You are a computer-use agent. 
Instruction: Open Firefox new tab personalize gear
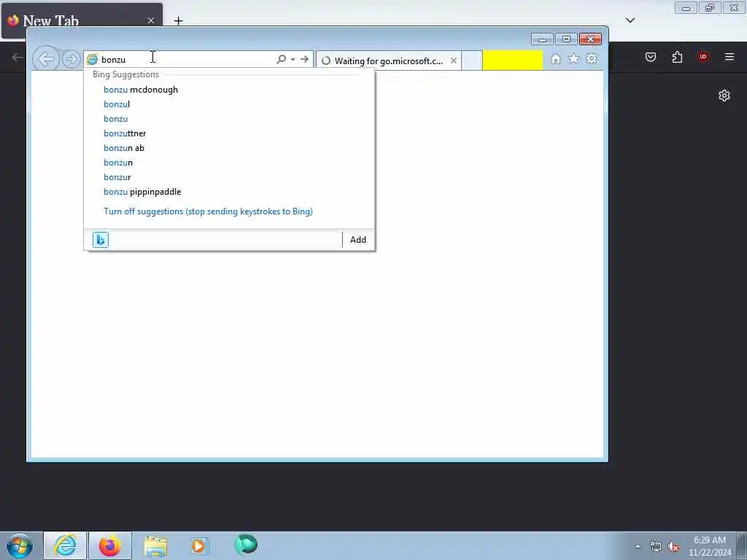(724, 96)
